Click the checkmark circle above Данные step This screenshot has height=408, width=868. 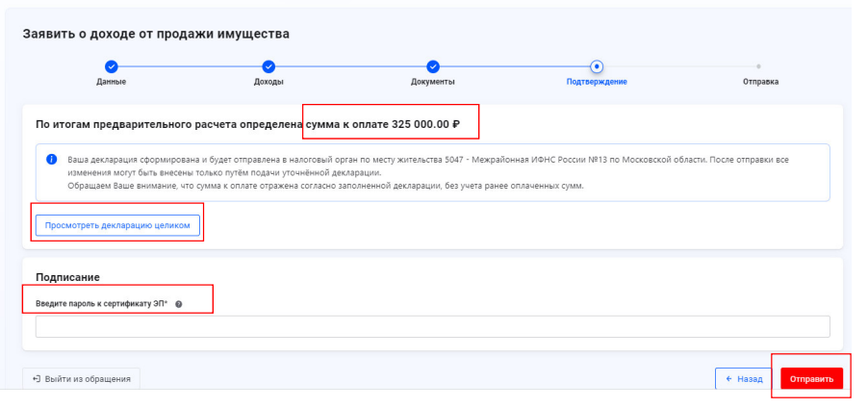pos(111,66)
